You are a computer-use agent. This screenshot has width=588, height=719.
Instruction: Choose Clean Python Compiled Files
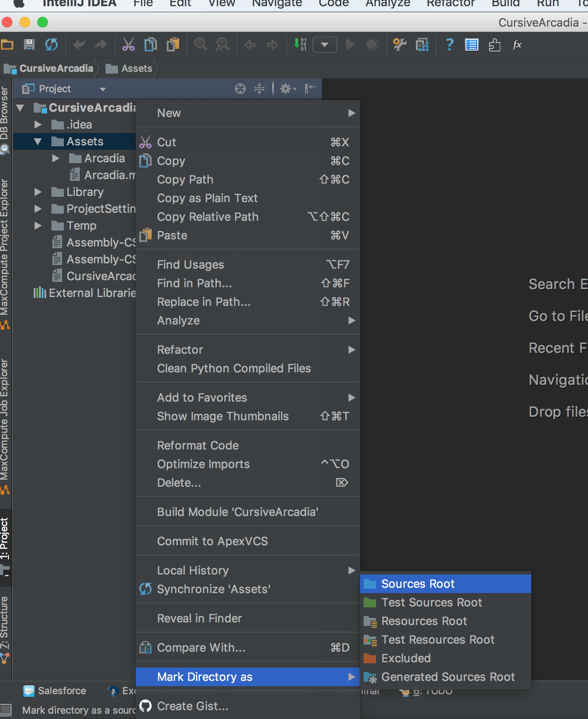pyautogui.click(x=247, y=368)
